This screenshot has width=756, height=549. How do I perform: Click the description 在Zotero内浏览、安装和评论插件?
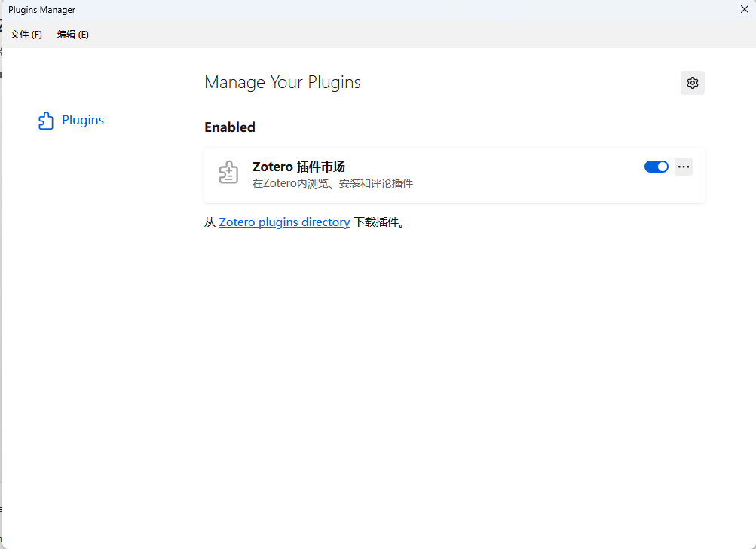(332, 183)
